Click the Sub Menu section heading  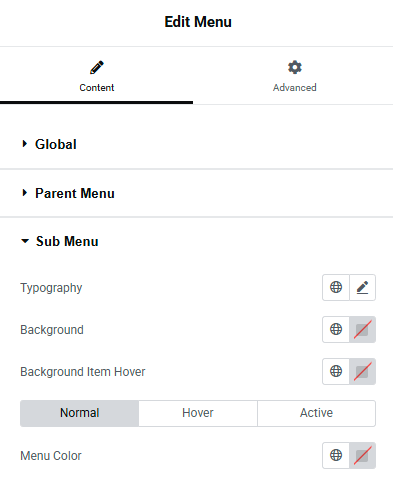[x=67, y=241]
